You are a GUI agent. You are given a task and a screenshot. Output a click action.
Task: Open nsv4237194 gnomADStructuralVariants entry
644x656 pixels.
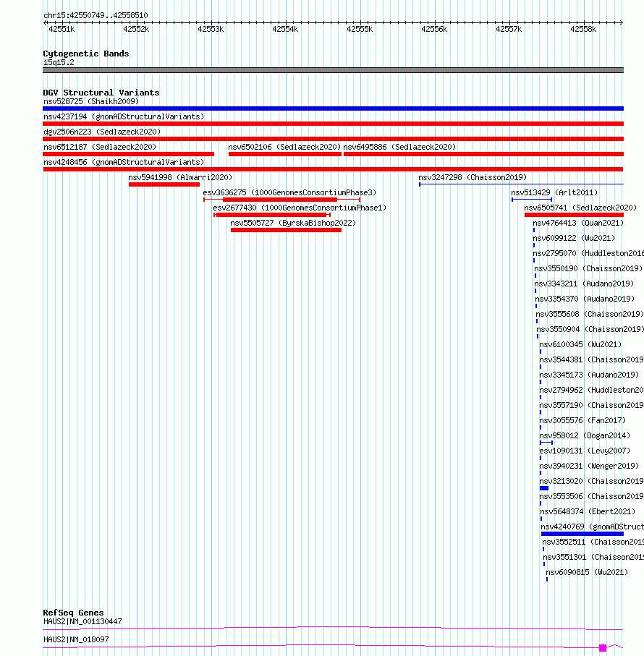tap(124, 116)
